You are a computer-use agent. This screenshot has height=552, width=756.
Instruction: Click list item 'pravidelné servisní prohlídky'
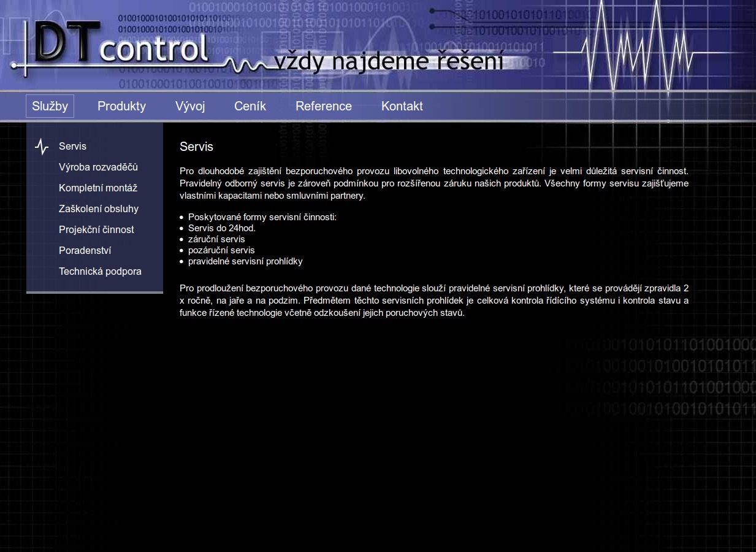[x=245, y=261]
